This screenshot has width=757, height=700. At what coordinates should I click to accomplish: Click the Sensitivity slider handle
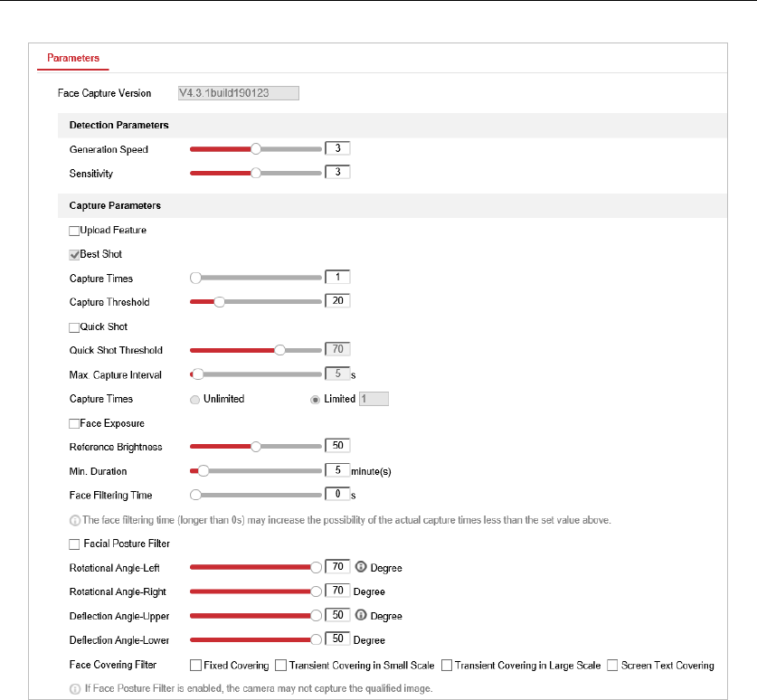tap(256, 173)
